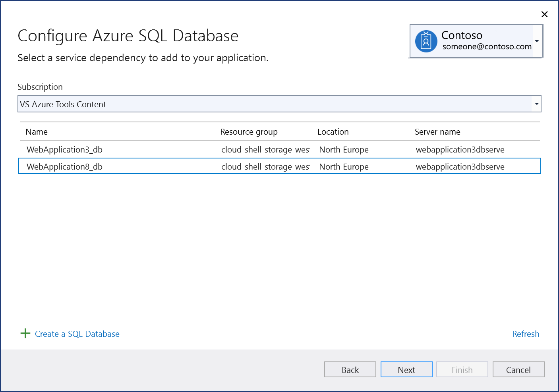Screen dimensions: 559x392
Task: Open the account switcher arrow next to Contoso
Action: click(538, 41)
